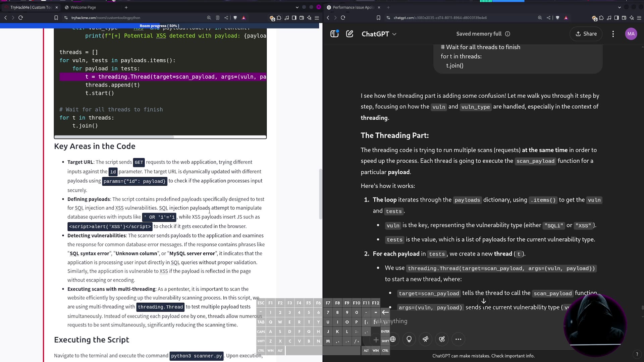Select the lightbulb Think icon in the composer
The width and height of the screenshot is (644, 362).
tap(409, 339)
